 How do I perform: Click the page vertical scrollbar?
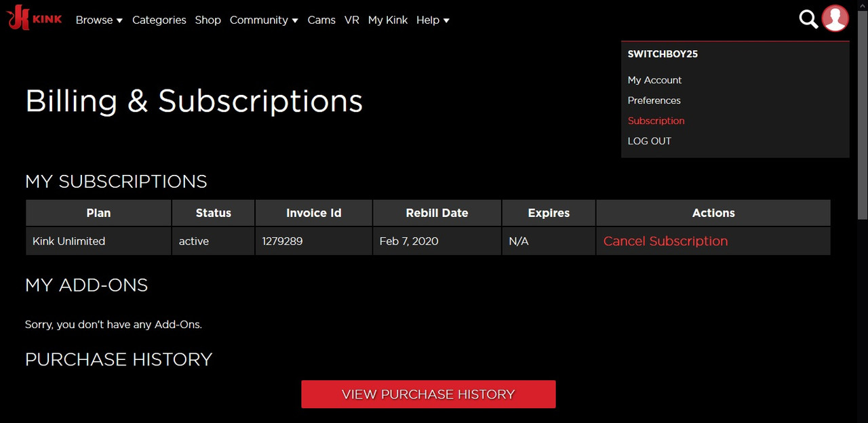[x=862, y=115]
